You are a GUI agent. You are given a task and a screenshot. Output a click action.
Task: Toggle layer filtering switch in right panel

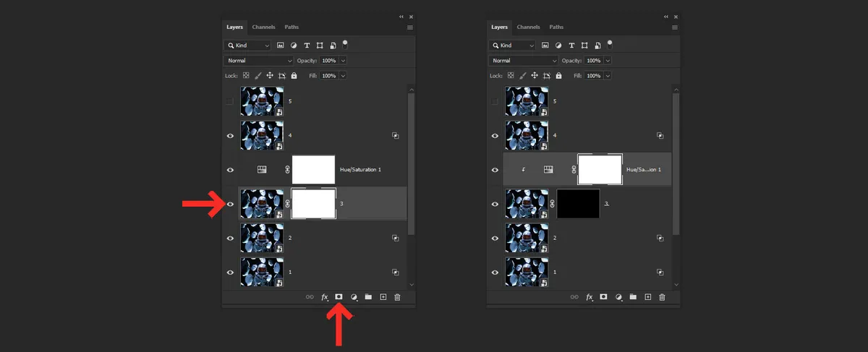pyautogui.click(x=610, y=43)
